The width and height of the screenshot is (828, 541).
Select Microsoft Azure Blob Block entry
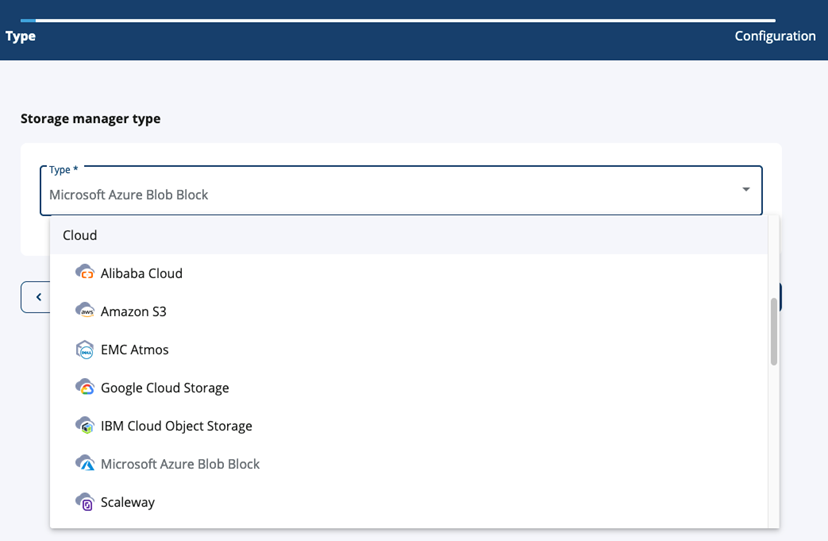(x=409, y=464)
